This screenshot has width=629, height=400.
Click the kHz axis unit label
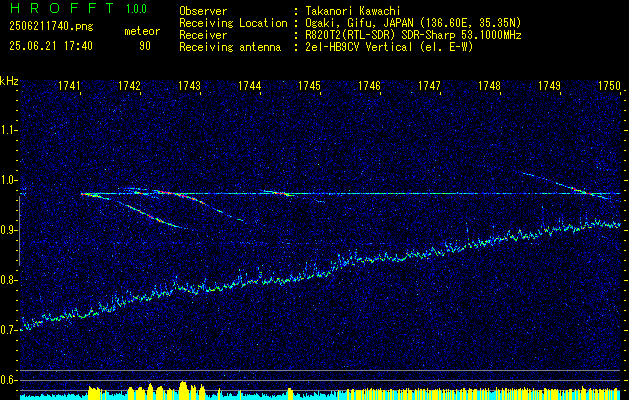point(9,81)
